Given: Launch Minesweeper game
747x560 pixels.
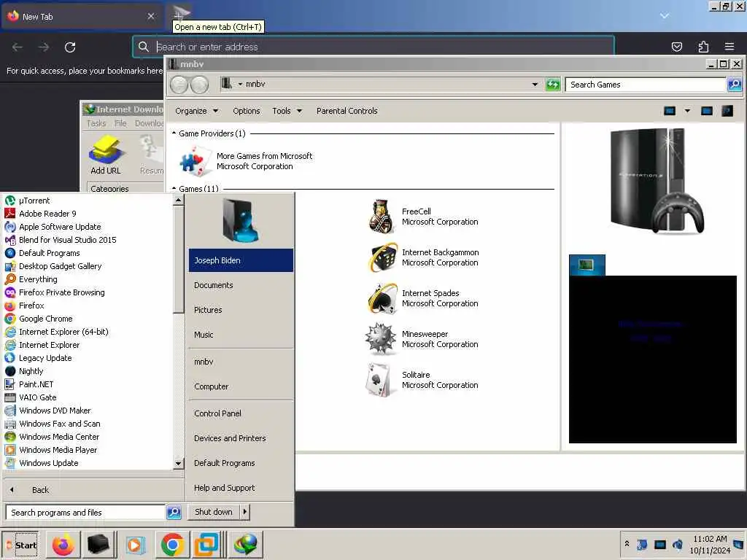Looking at the screenshot, I should tap(424, 339).
